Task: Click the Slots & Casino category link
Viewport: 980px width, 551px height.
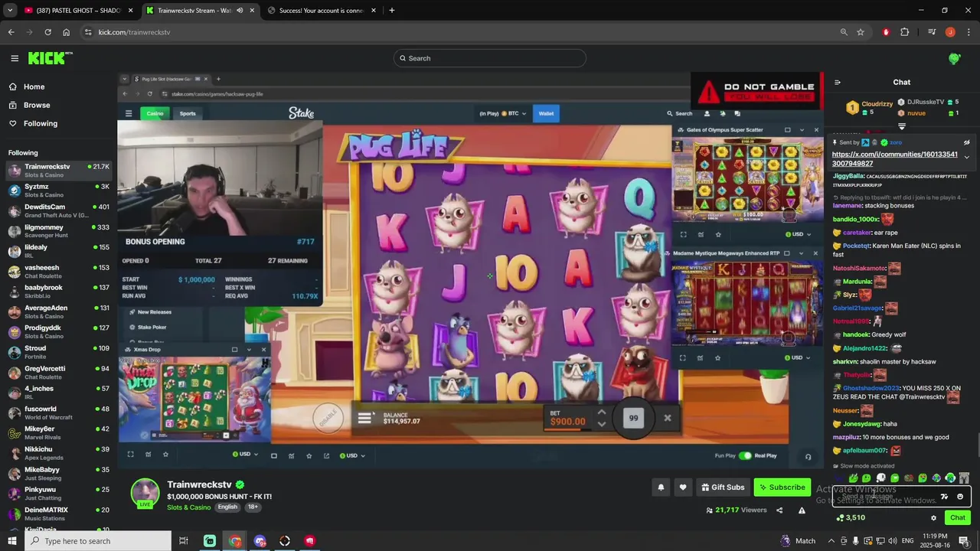Action: [x=189, y=507]
